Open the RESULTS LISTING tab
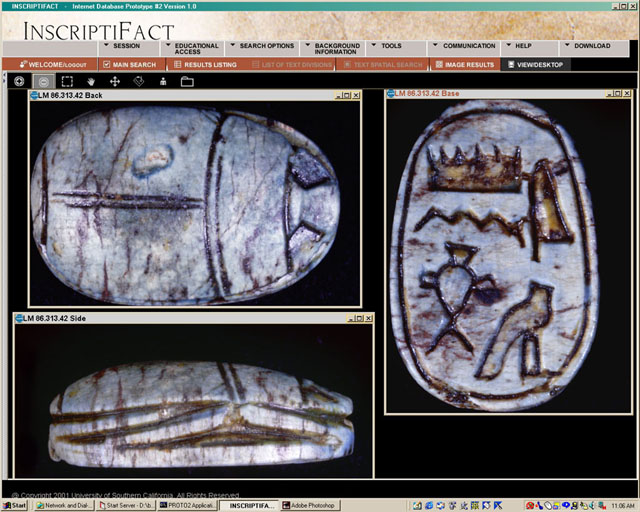 coord(206,65)
